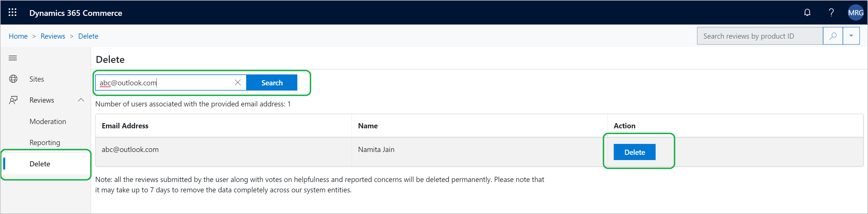868x214 pixels.
Task: Delete the user Namita Jain
Action: click(x=635, y=152)
